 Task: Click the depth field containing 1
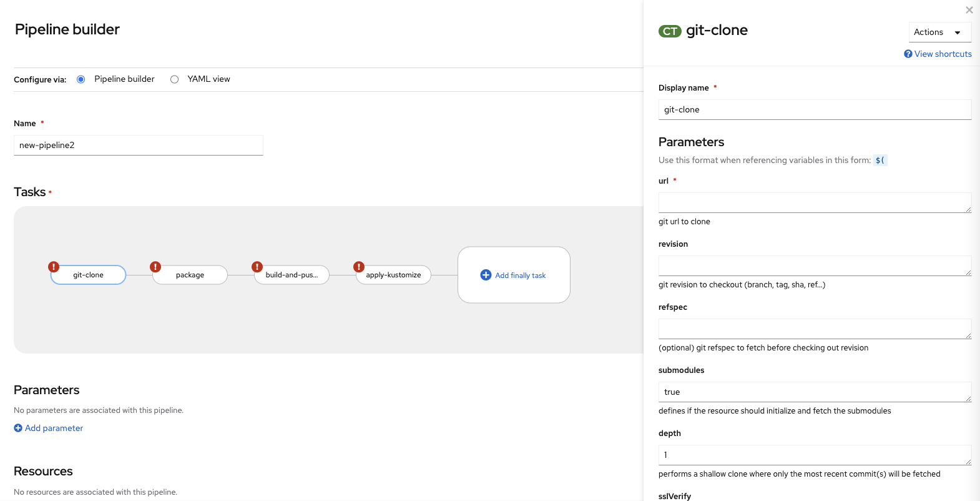(x=815, y=455)
